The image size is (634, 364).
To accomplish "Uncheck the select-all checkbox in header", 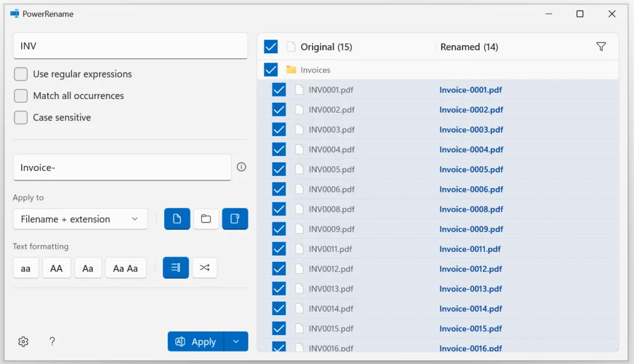I will pos(271,46).
